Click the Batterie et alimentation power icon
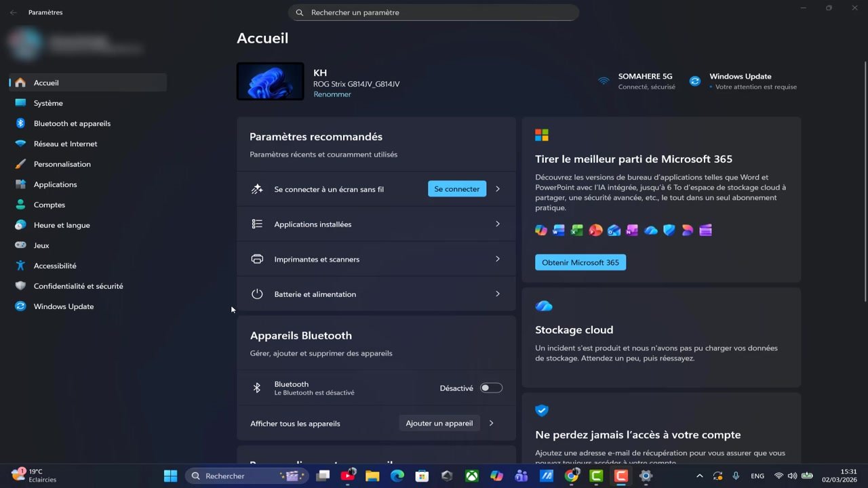 tap(257, 294)
